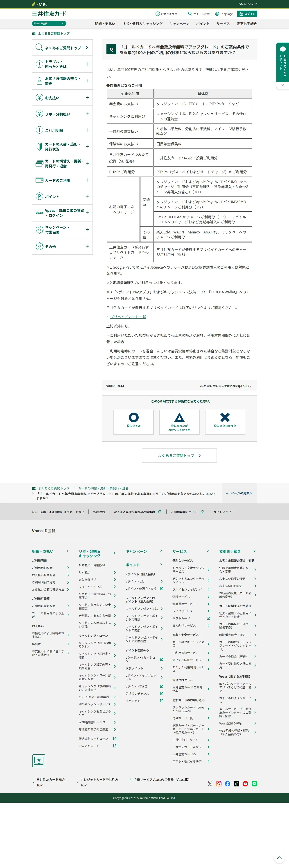Screen dimensions: 289x868
Task: Open サービス menu in header
Action: pyautogui.click(x=223, y=24)
